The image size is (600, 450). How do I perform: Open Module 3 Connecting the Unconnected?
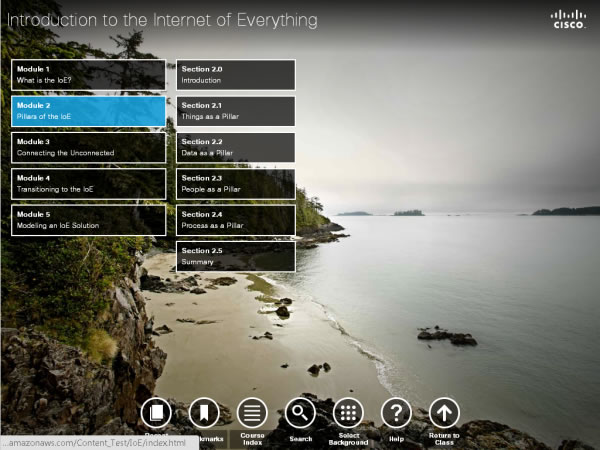(x=89, y=148)
